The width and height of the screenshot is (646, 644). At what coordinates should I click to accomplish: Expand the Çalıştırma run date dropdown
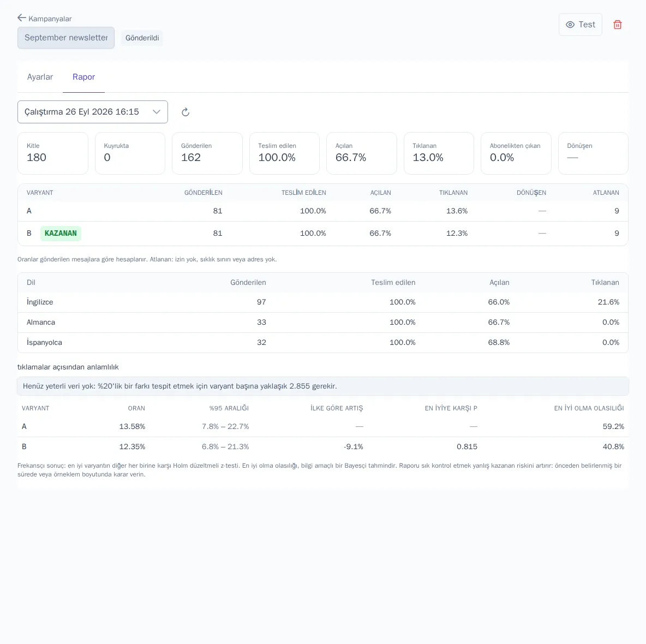[93, 112]
